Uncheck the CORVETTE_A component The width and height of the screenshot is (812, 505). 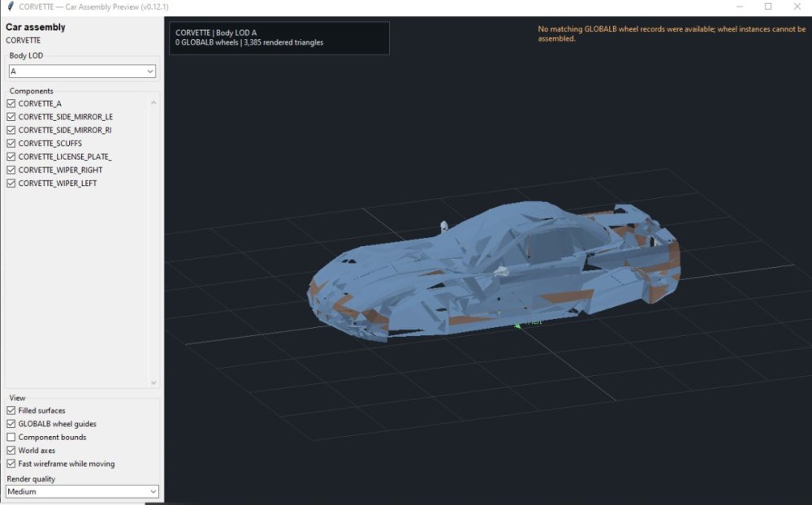tap(11, 104)
